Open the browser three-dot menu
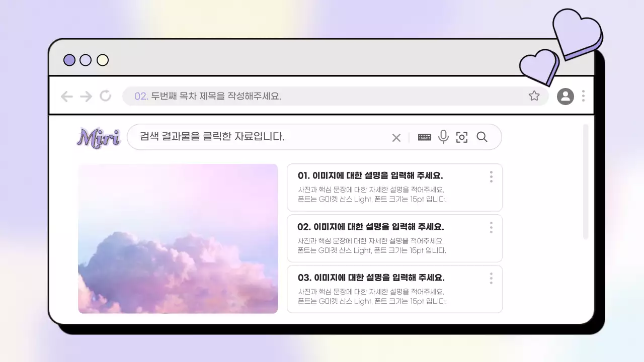The height and width of the screenshot is (362, 644). pos(583,96)
